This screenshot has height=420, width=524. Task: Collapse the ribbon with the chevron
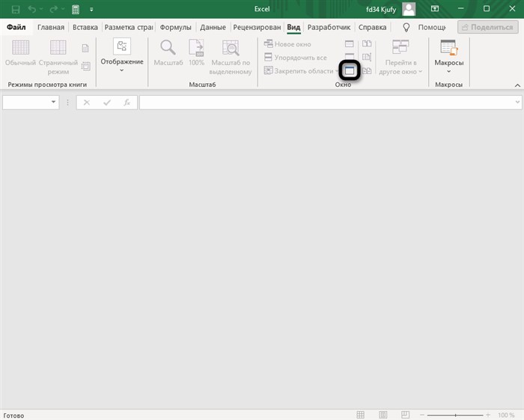(517, 85)
